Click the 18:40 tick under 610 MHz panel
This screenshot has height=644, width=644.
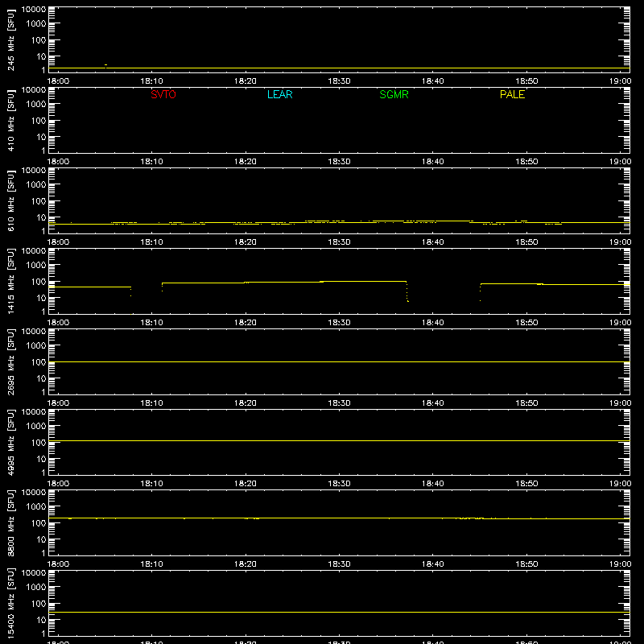[433, 242]
